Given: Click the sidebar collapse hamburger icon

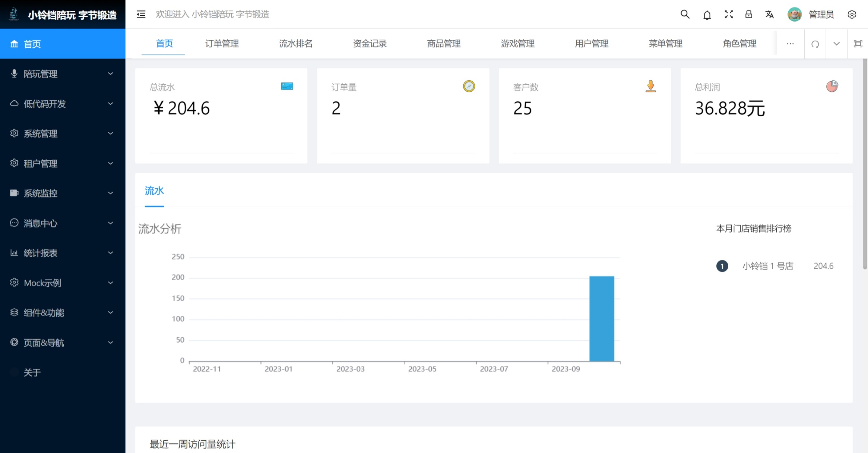Looking at the screenshot, I should [141, 15].
